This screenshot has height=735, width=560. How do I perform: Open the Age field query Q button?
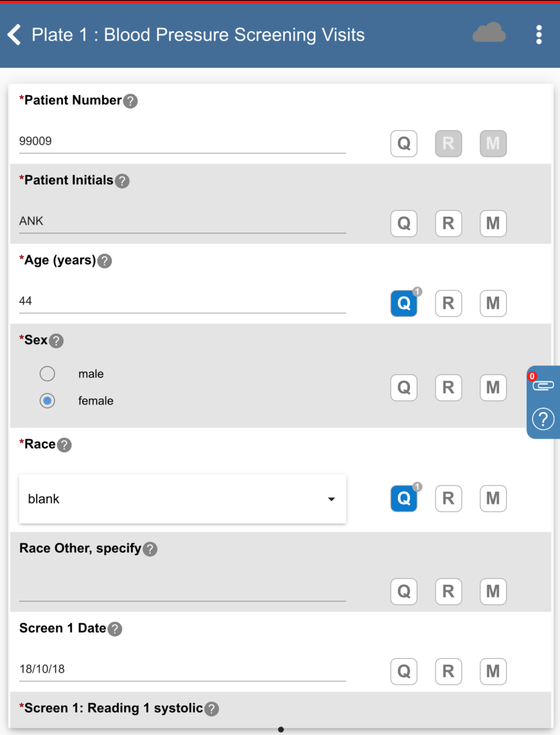pyautogui.click(x=404, y=304)
